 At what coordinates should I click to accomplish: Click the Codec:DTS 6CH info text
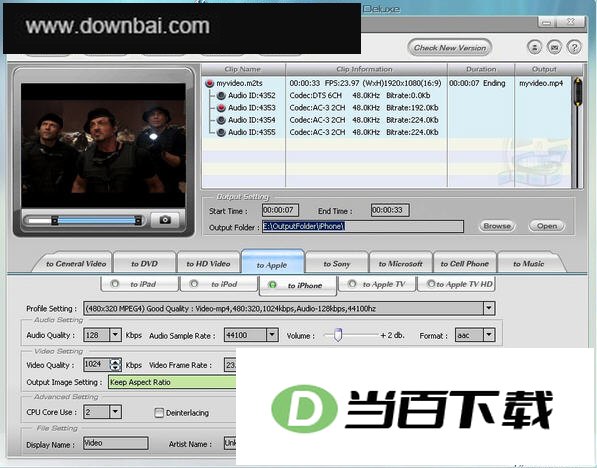coord(316,96)
